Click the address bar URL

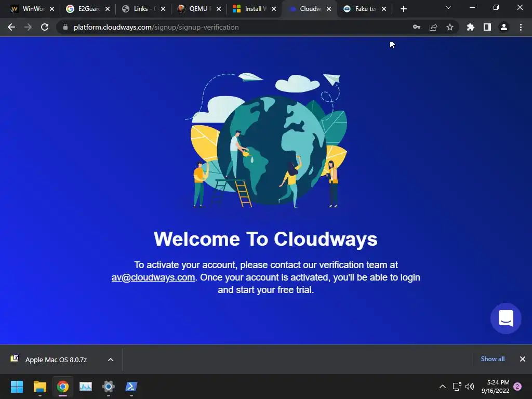(x=156, y=27)
